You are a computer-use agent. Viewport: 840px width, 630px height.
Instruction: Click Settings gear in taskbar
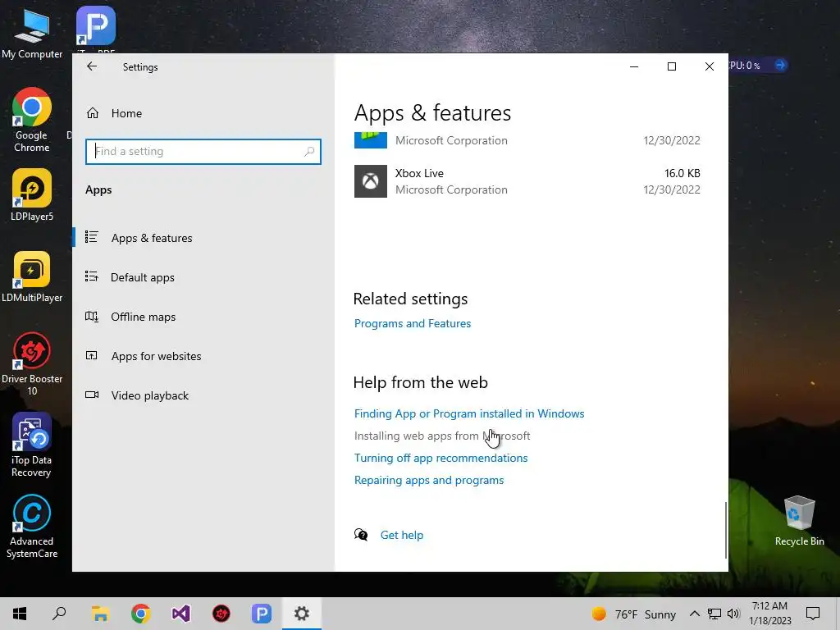tap(302, 614)
